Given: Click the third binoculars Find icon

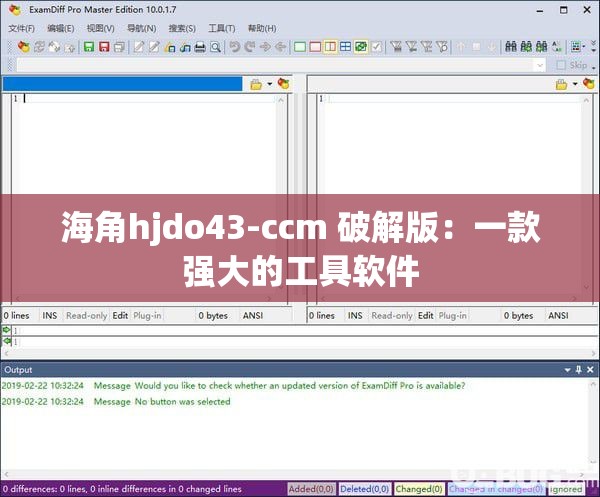Looking at the screenshot, I should coord(541,47).
